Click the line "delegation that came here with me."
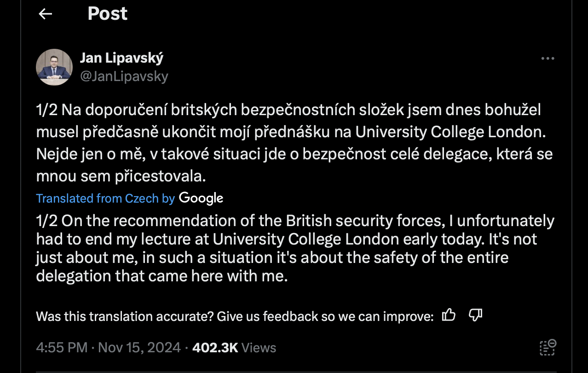Viewport: 588px width, 373px height. (161, 276)
